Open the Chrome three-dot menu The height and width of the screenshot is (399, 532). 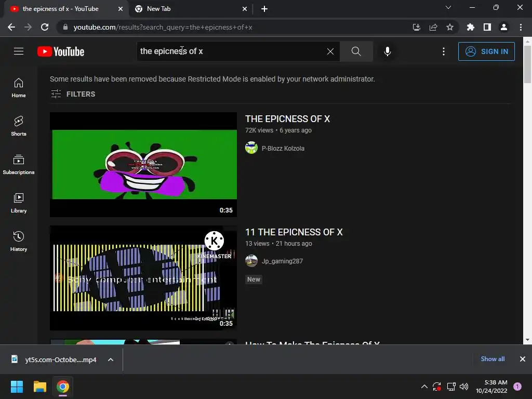(x=521, y=27)
